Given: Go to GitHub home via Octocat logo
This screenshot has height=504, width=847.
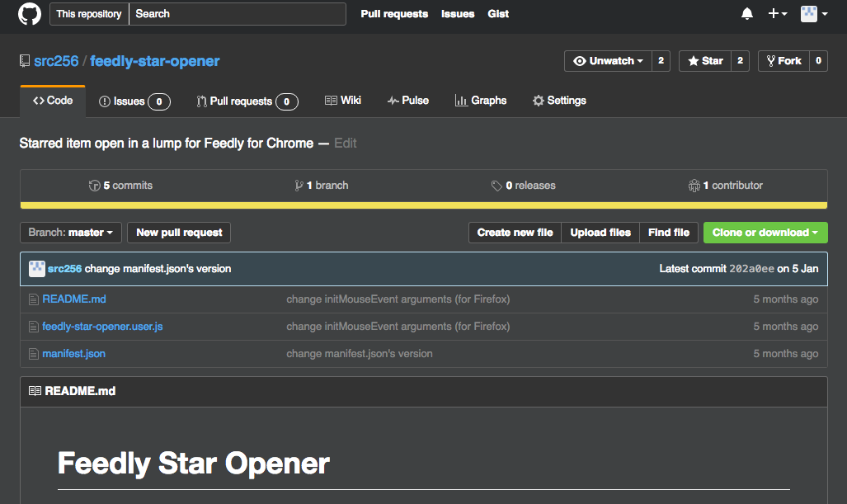Looking at the screenshot, I should (29, 13).
